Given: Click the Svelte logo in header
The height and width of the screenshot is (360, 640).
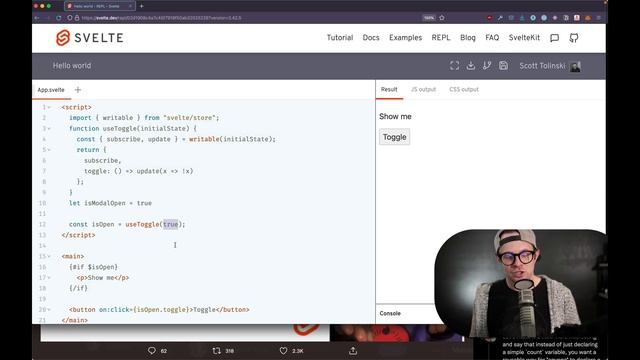Looking at the screenshot, I should pyautogui.click(x=89, y=38).
